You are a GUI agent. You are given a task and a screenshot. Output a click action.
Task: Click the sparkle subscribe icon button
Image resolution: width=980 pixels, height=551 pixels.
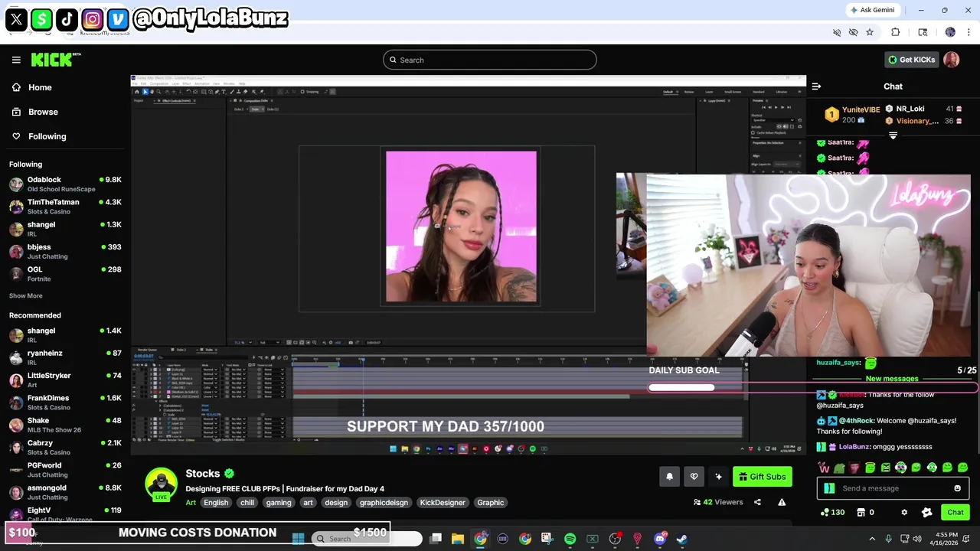click(718, 477)
